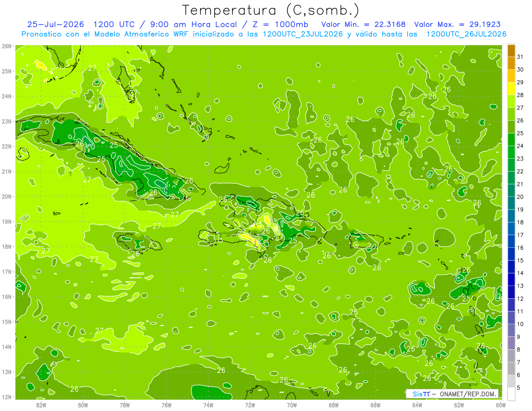The height and width of the screenshot is (411, 532).
Task: Select the valid-until time '1200UTC_26JUL2026'
Action: point(466,34)
